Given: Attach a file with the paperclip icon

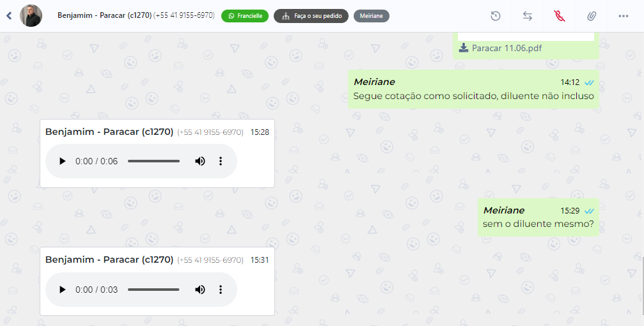Looking at the screenshot, I should pyautogui.click(x=591, y=16).
